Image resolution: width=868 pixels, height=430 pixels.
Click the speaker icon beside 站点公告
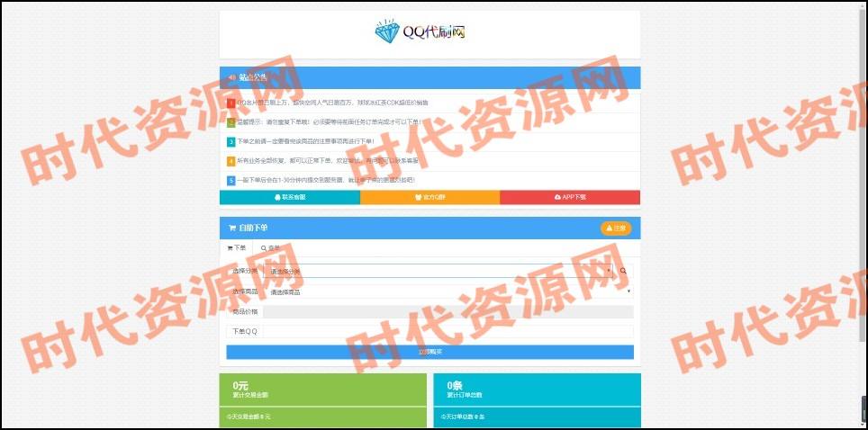(x=232, y=77)
